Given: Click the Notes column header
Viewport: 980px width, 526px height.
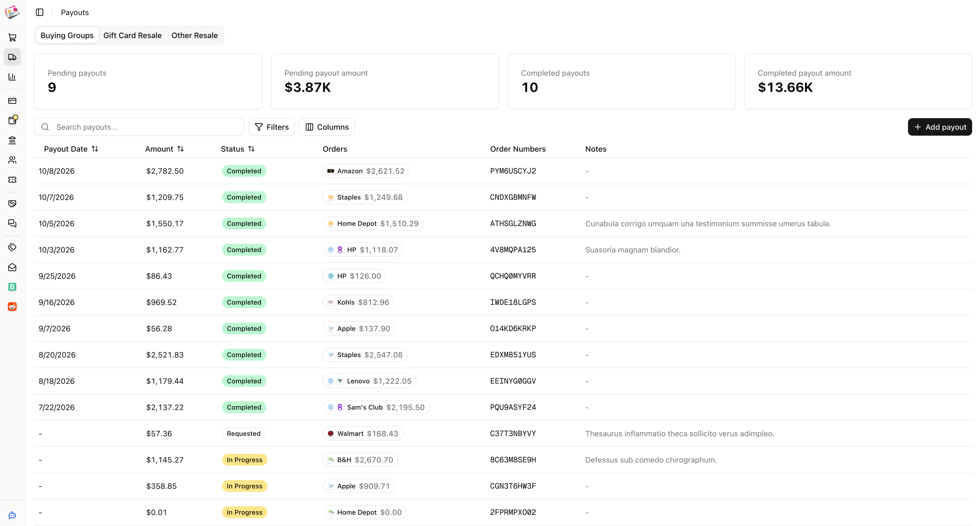Looking at the screenshot, I should coord(596,149).
